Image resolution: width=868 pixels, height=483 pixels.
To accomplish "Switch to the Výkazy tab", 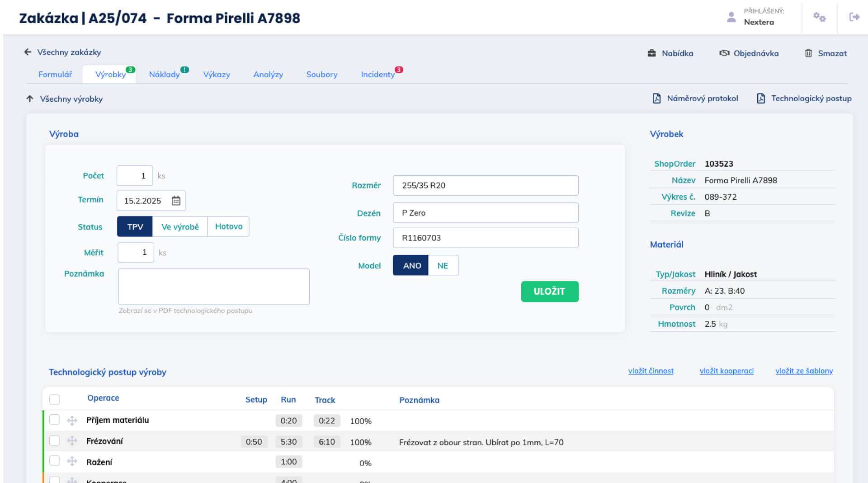I will [217, 75].
